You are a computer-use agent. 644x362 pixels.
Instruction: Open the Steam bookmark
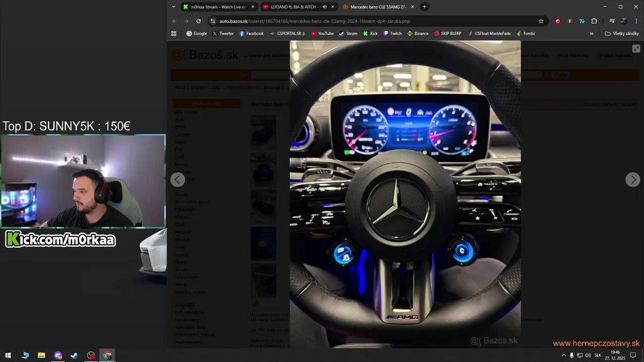(x=348, y=34)
